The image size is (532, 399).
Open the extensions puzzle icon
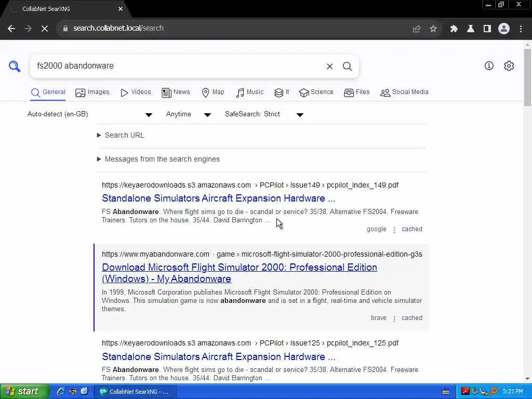[x=454, y=29]
